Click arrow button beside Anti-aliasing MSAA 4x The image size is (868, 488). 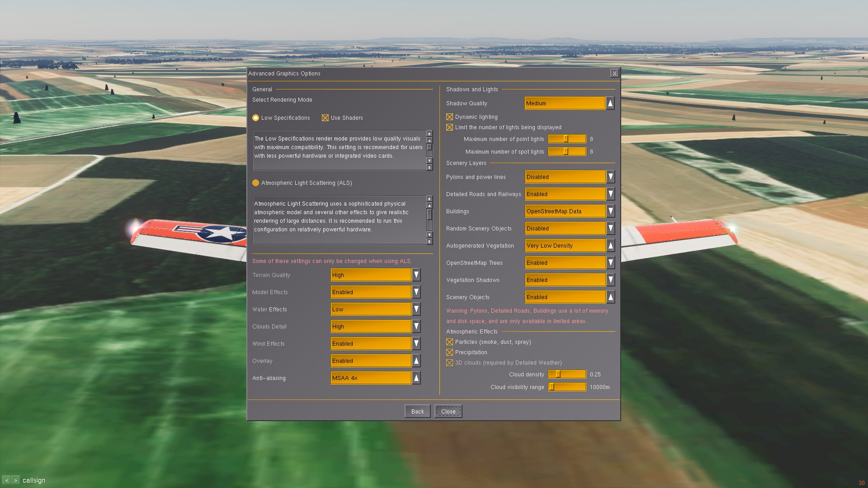click(x=416, y=378)
